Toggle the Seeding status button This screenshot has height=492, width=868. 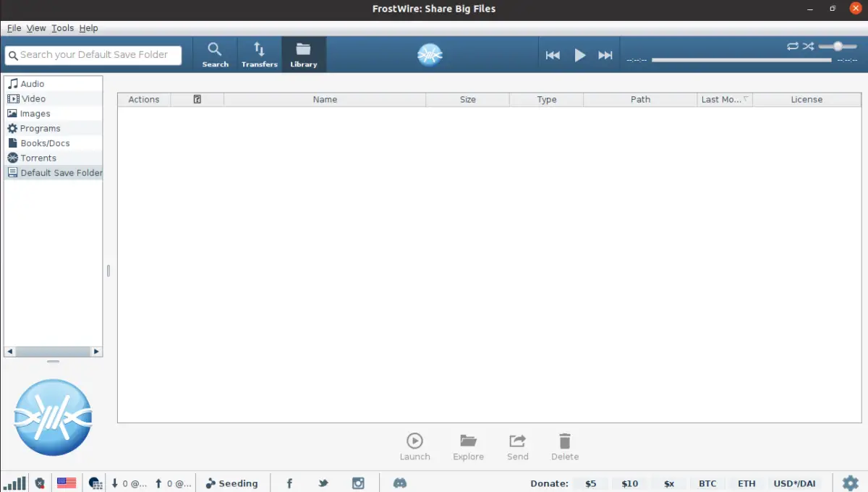tap(231, 483)
